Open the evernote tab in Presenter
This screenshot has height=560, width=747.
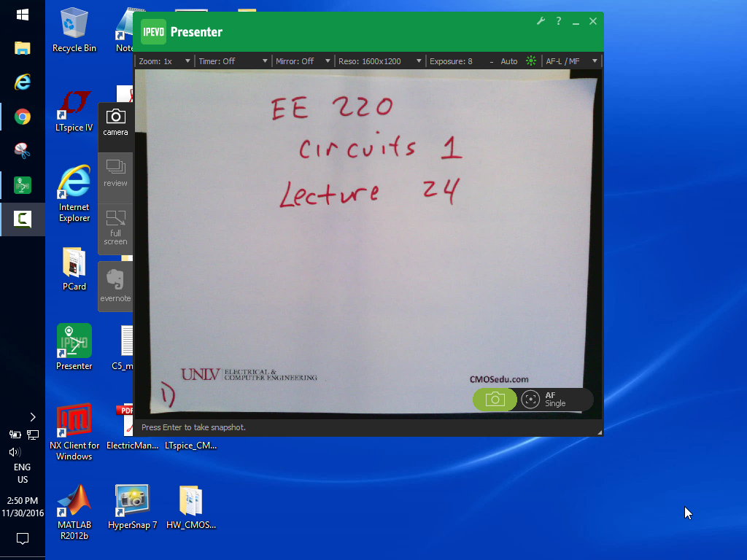click(115, 286)
